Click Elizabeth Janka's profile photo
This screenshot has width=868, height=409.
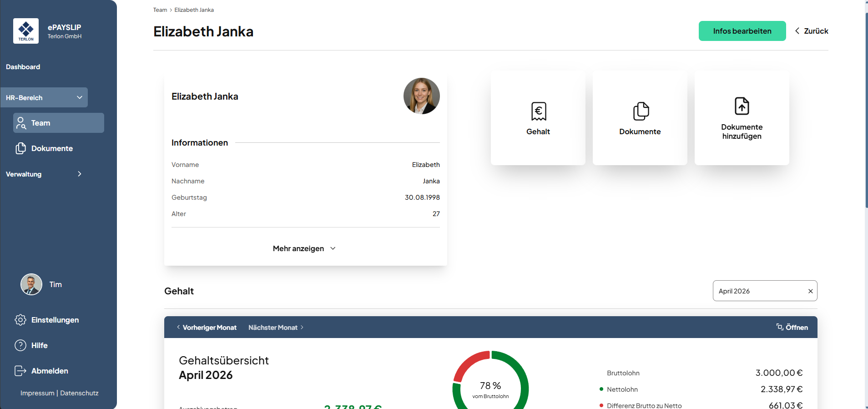pyautogui.click(x=421, y=96)
